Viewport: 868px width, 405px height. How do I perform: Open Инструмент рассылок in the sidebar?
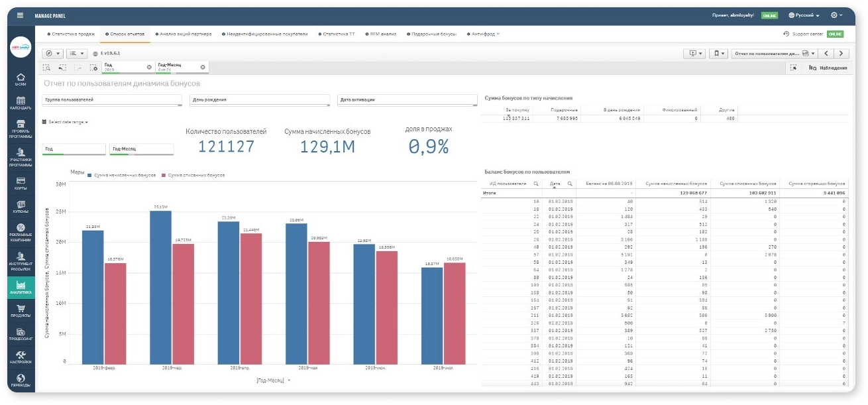click(21, 261)
